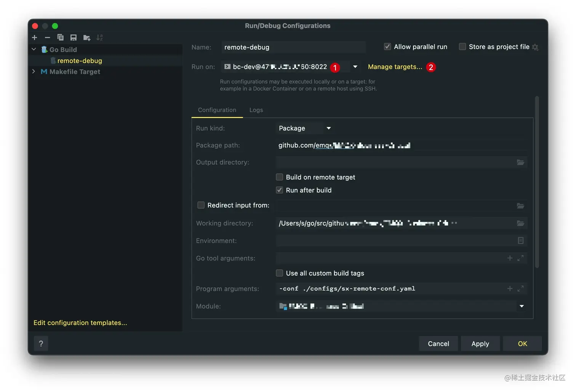Click the configuration panel vertical scrollbar
Screen dimensions: 576x392
pos(537,182)
